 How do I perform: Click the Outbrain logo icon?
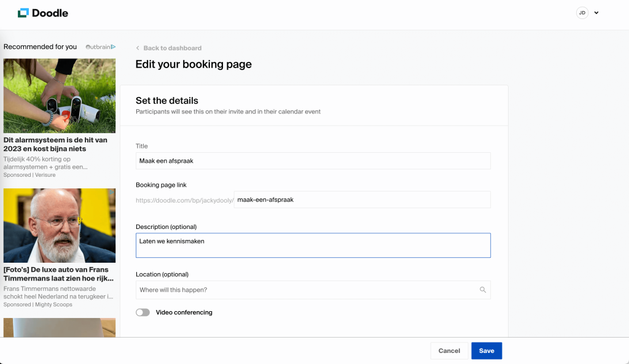(x=101, y=47)
